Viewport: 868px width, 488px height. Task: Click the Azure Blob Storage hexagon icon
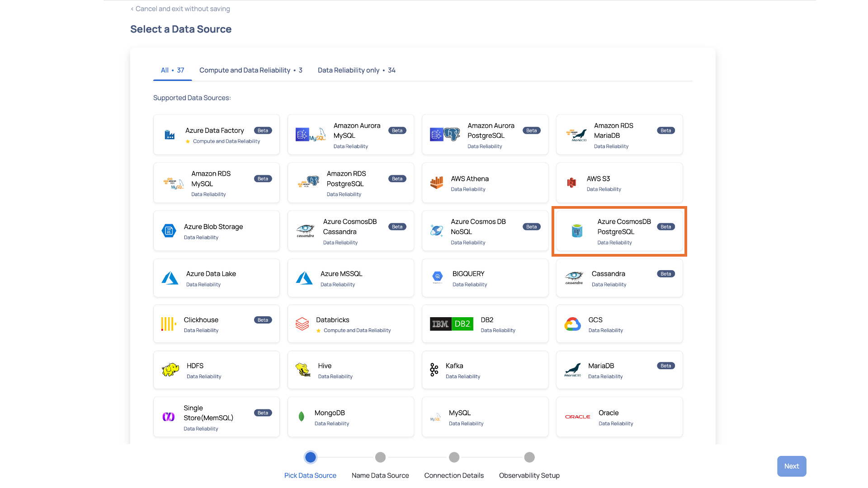pos(169,231)
